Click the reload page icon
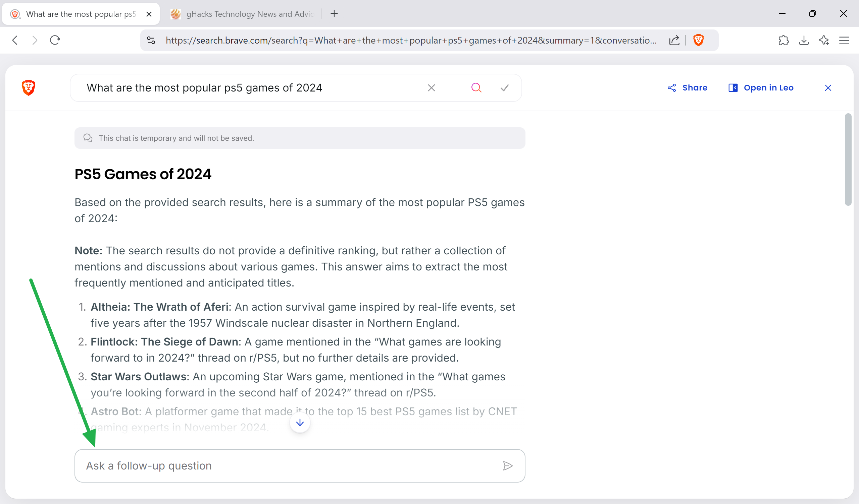The height and width of the screenshot is (504, 859). pos(55,40)
